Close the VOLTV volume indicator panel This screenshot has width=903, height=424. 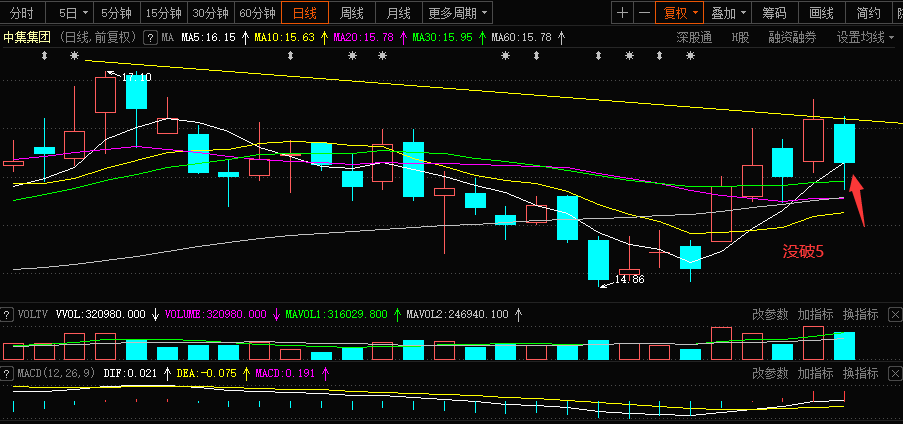(894, 314)
